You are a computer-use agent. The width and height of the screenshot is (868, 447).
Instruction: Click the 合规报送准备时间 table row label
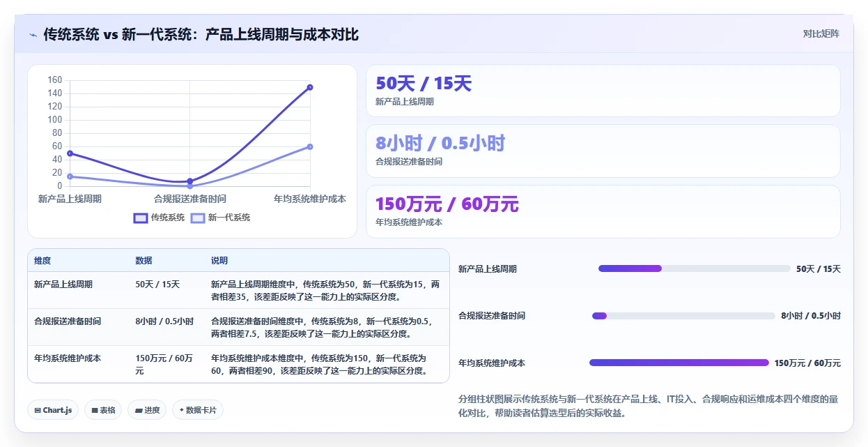(x=68, y=321)
